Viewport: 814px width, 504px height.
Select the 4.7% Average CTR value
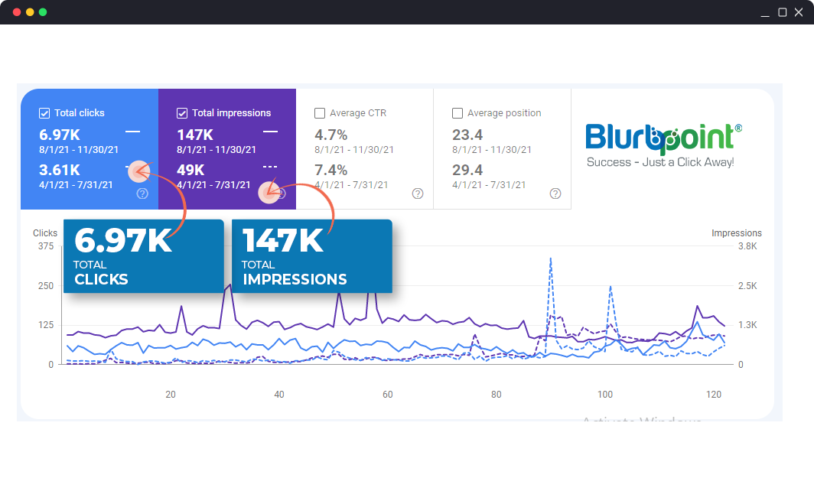click(331, 135)
